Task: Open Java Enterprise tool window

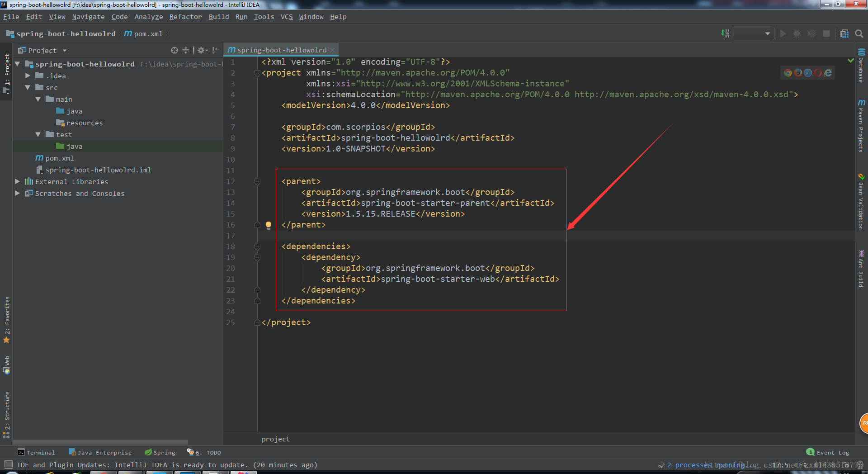Action: (x=100, y=452)
